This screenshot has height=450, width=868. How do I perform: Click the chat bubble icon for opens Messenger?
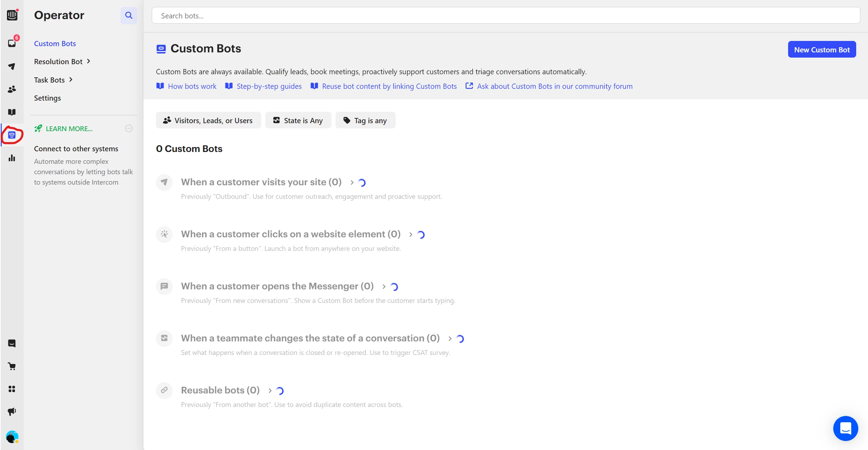click(x=164, y=286)
